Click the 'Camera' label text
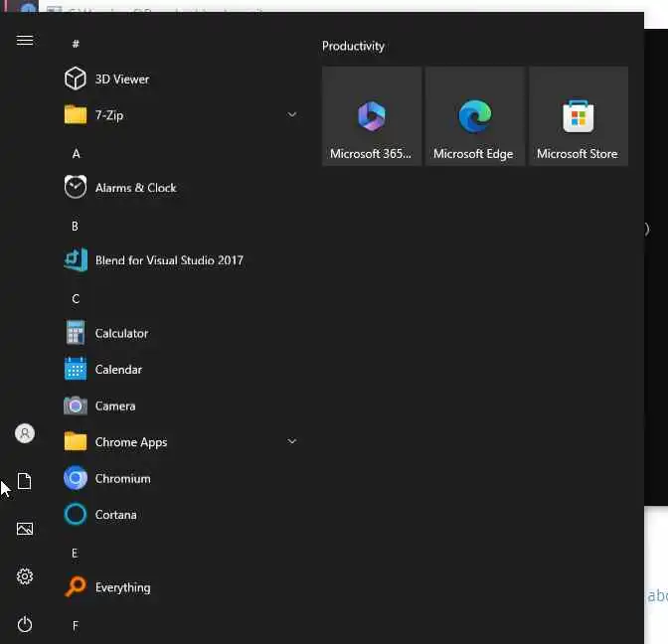Screen dimensions: 668x644 115,405
